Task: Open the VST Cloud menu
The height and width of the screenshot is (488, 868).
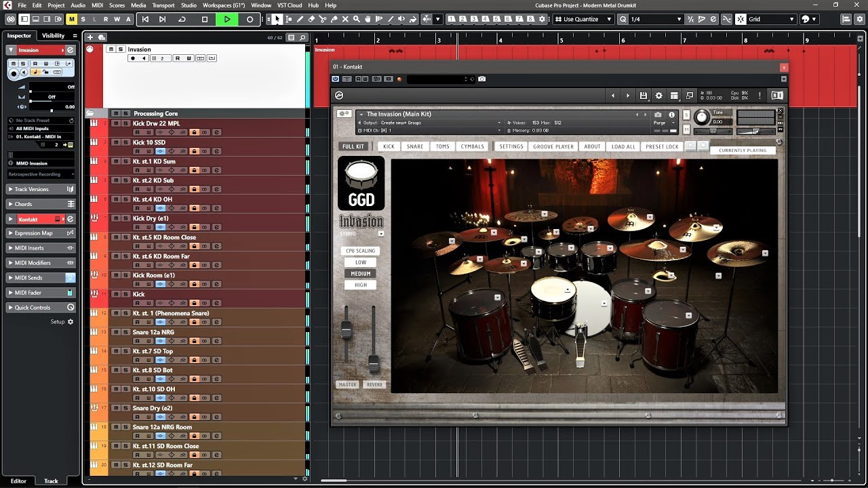Action: [290, 5]
